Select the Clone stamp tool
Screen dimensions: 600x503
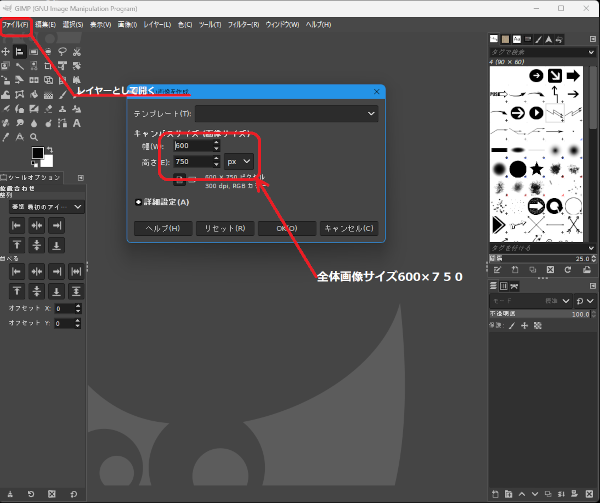click(62, 109)
